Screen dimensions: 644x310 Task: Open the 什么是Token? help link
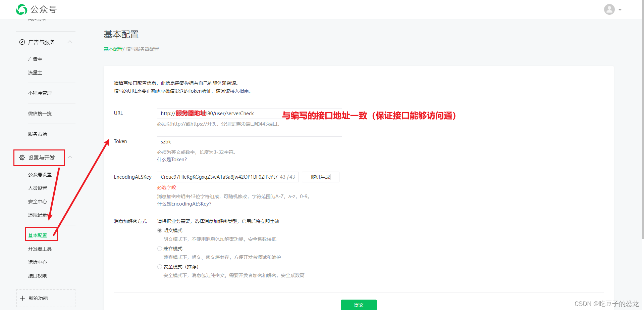pos(172,160)
